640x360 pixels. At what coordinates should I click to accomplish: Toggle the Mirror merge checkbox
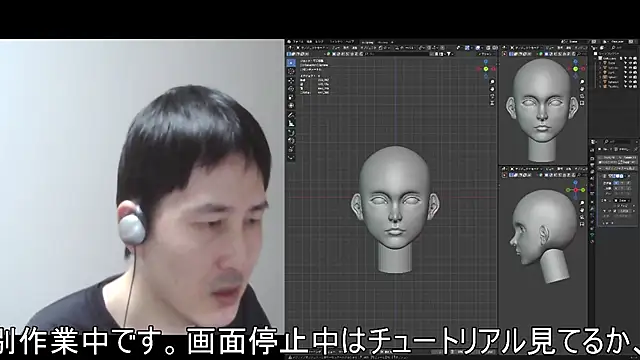click(615, 211)
